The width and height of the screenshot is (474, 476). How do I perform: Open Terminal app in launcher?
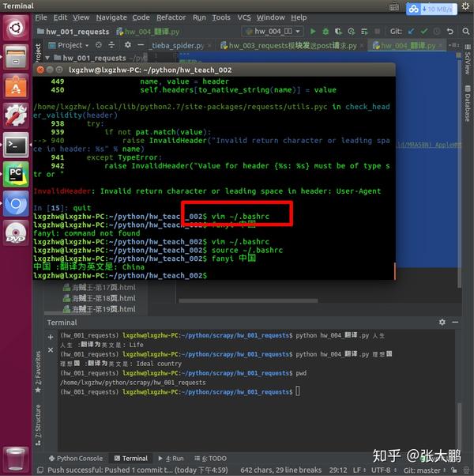[x=16, y=145]
